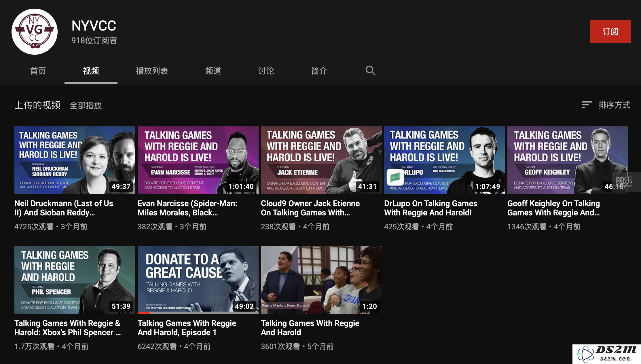The image size is (641, 364).
Task: Click the 6242次观看 view count text
Action: click(x=157, y=346)
